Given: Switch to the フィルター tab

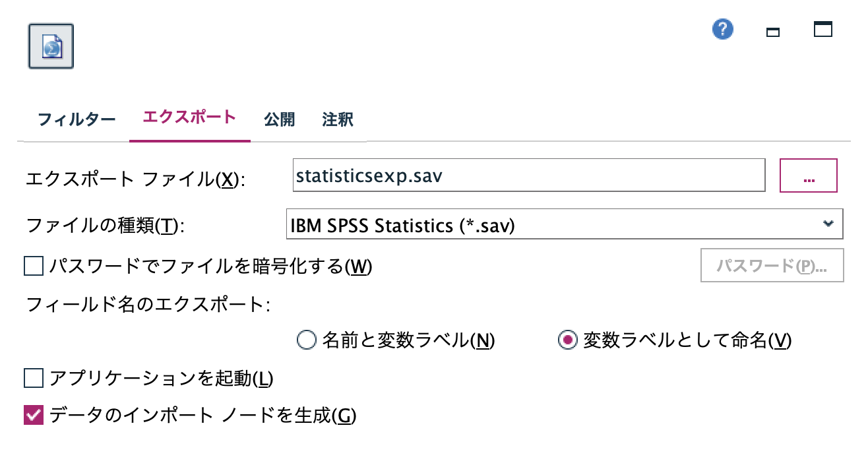Looking at the screenshot, I should coord(76,119).
